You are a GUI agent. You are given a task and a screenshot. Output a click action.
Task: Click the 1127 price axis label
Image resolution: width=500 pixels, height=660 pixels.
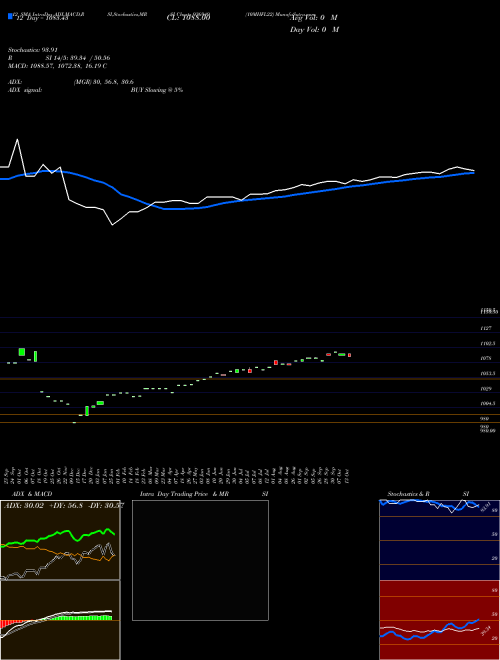click(486, 328)
